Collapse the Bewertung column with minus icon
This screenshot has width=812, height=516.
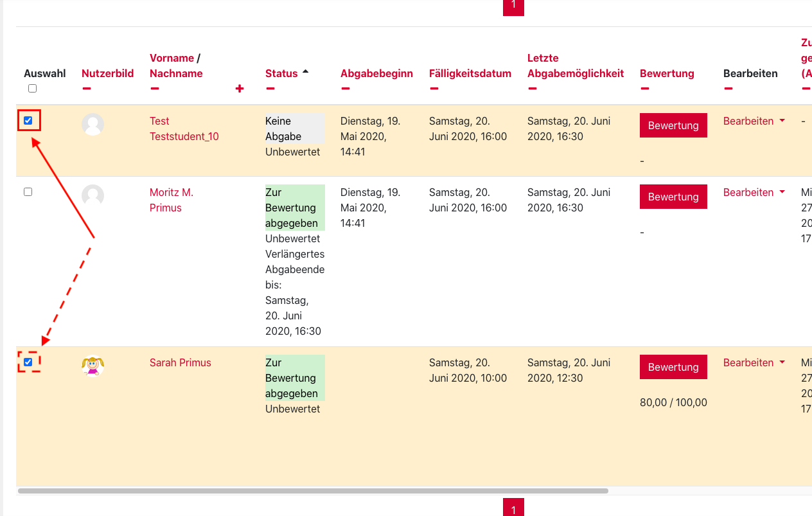pyautogui.click(x=645, y=89)
